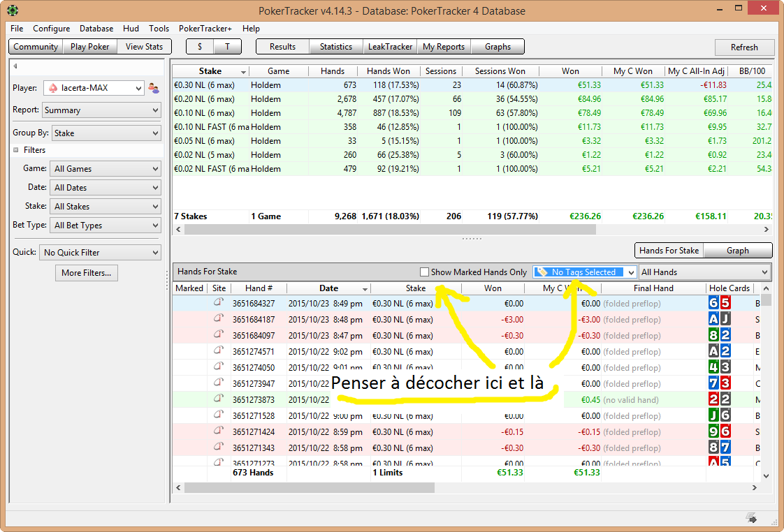Open the Community section
The height and width of the screenshot is (532, 784).
point(36,47)
